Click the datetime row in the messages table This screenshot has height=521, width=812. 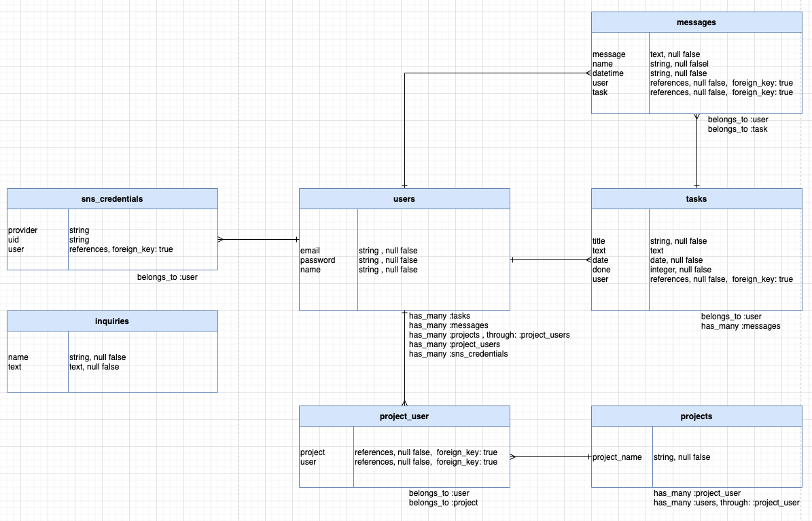click(x=607, y=73)
